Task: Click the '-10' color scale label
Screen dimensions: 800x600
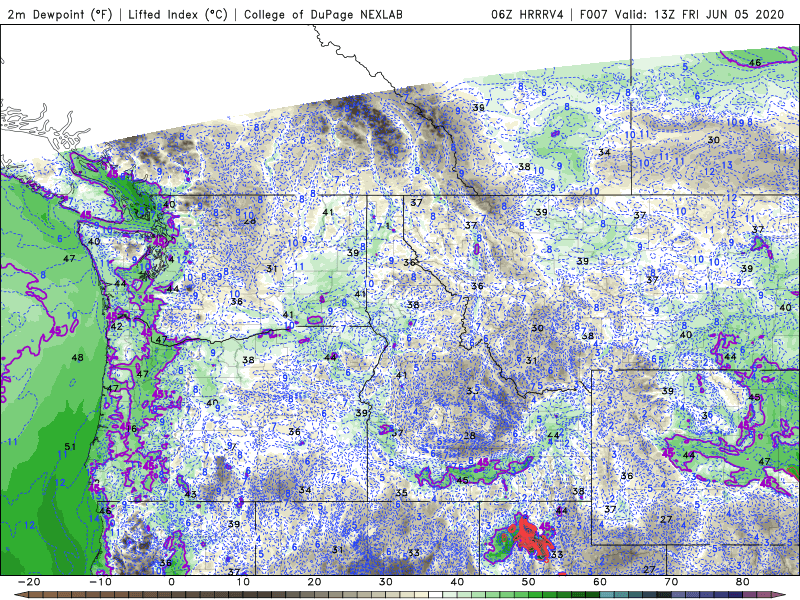Action: pos(100,582)
